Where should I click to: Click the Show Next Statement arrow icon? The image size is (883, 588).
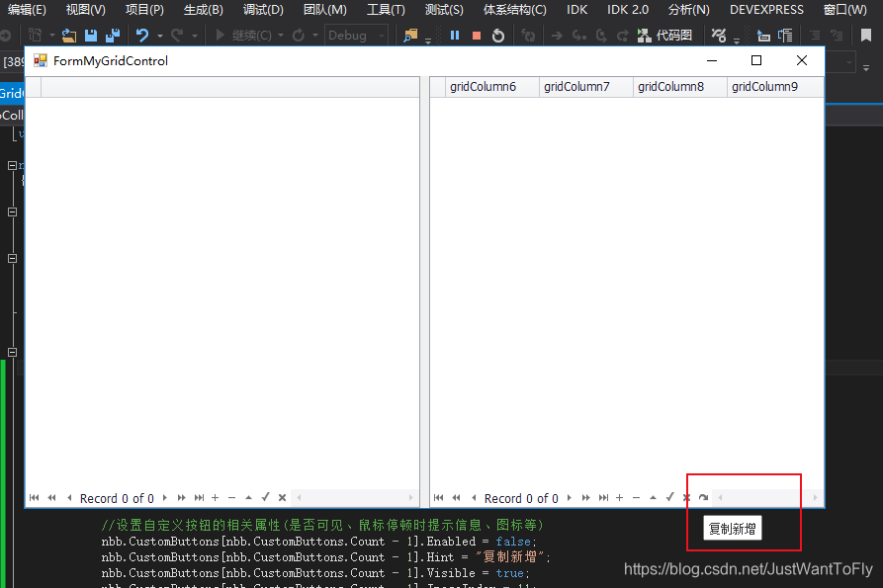(x=557, y=36)
